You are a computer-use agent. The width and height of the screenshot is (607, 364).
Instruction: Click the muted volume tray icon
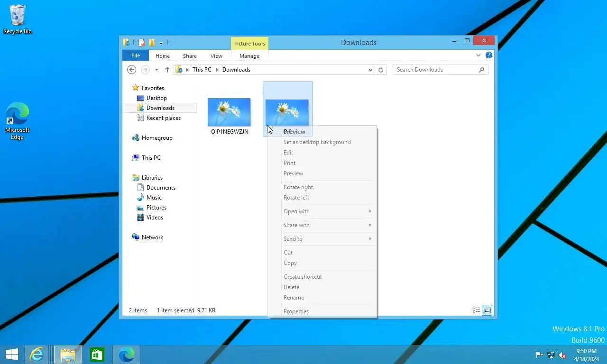(x=562, y=355)
